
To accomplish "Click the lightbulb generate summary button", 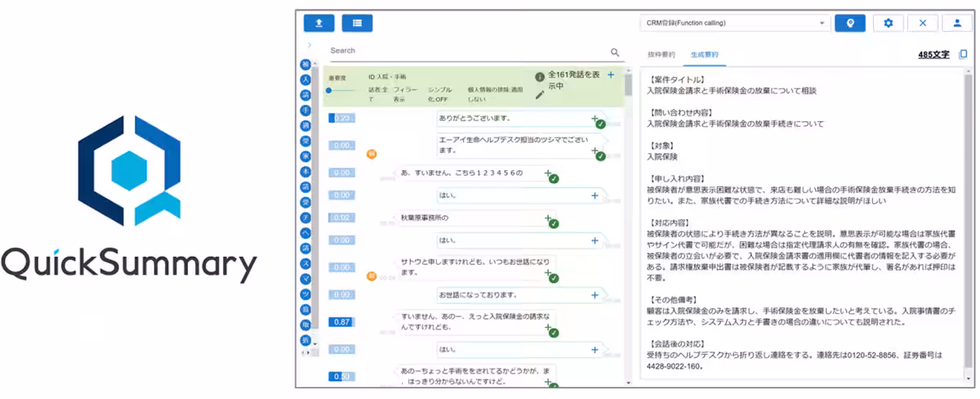I will pos(849,23).
